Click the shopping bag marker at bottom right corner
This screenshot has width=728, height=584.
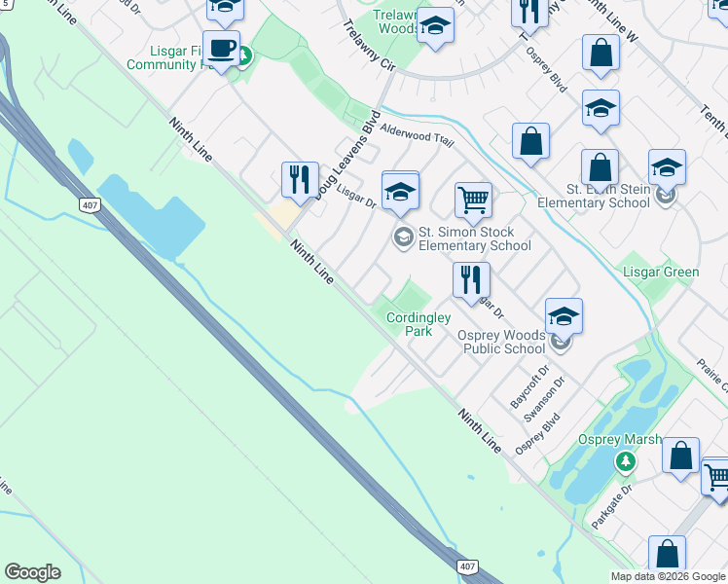pyautogui.click(x=667, y=556)
